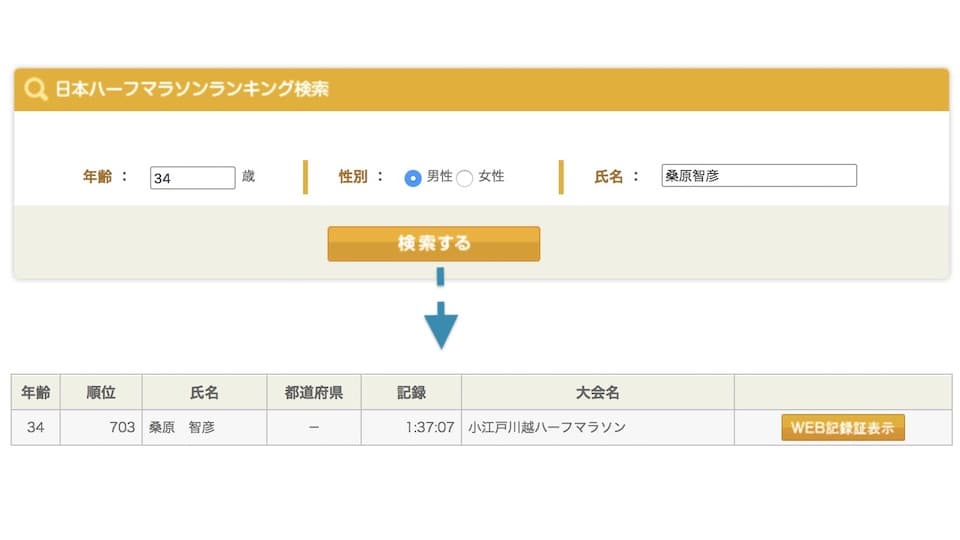This screenshot has width=960, height=540.
Task: Click the 都道府県 column header
Action: (x=314, y=392)
